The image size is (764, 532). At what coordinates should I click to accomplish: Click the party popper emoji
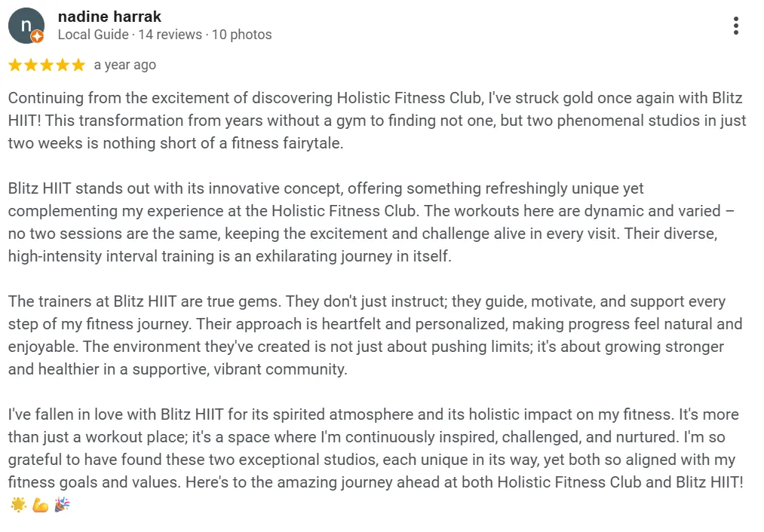(x=62, y=505)
